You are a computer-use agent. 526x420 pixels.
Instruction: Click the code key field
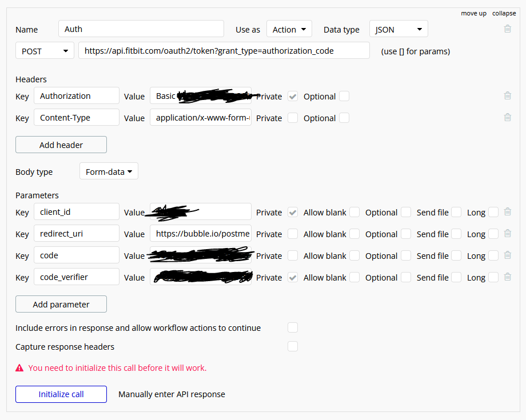point(77,255)
